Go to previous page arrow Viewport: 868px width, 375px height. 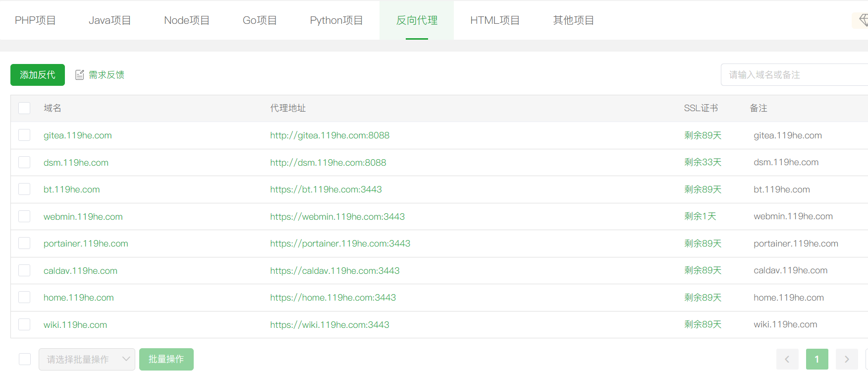(x=787, y=359)
